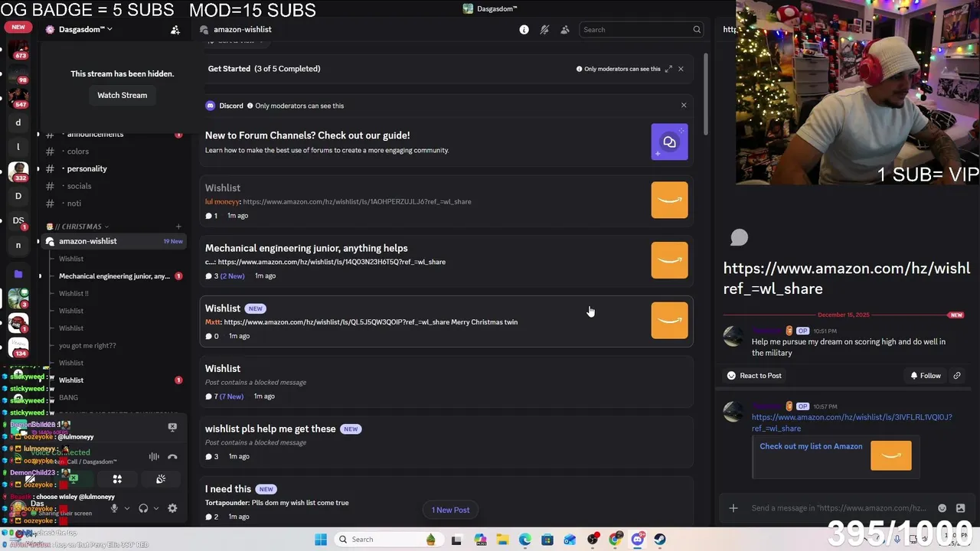The width and height of the screenshot is (980, 551).
Task: Click the message attachment plus button
Action: point(733,508)
